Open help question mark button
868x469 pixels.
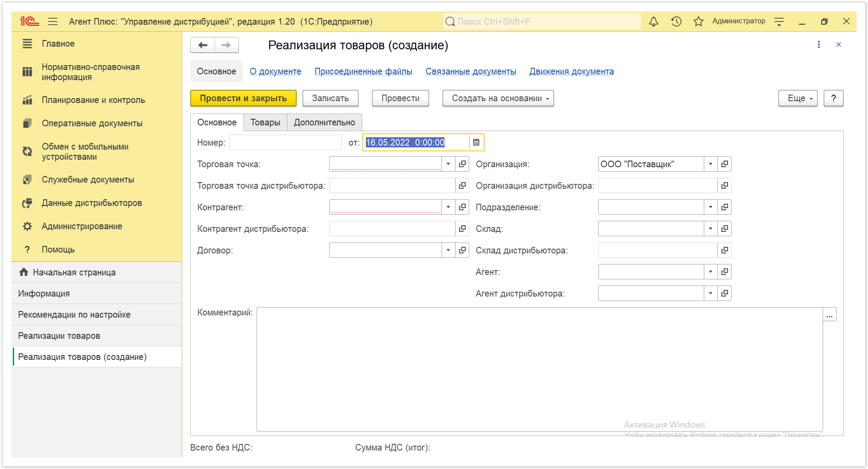(x=833, y=98)
